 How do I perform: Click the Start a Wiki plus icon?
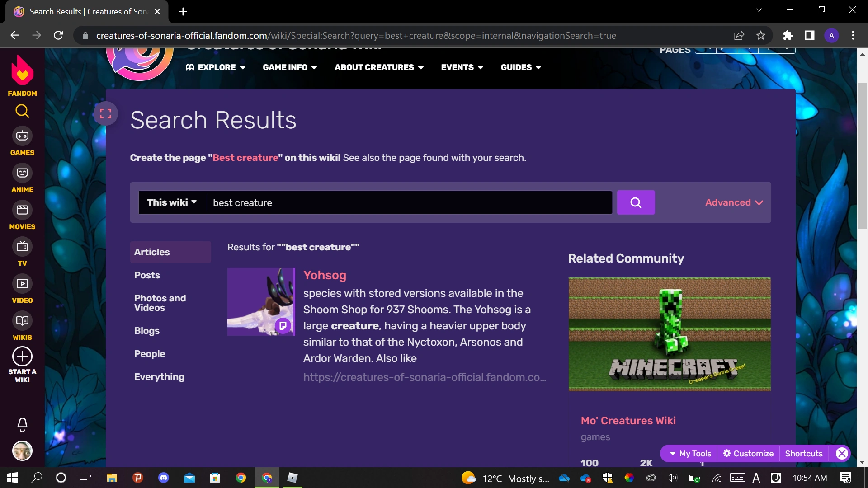[x=22, y=357]
